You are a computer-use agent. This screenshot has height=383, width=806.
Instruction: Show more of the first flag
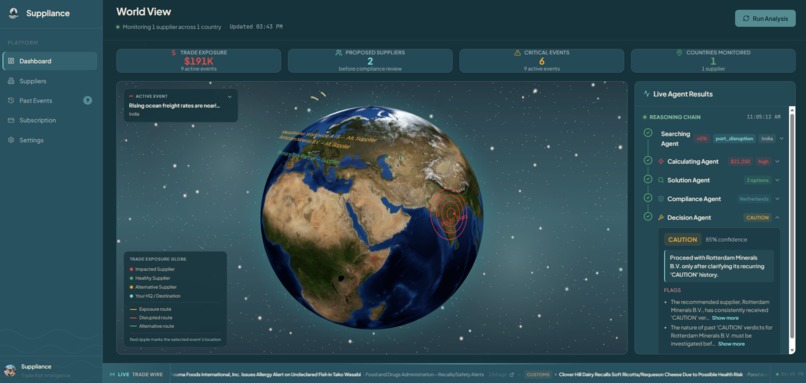(725, 318)
